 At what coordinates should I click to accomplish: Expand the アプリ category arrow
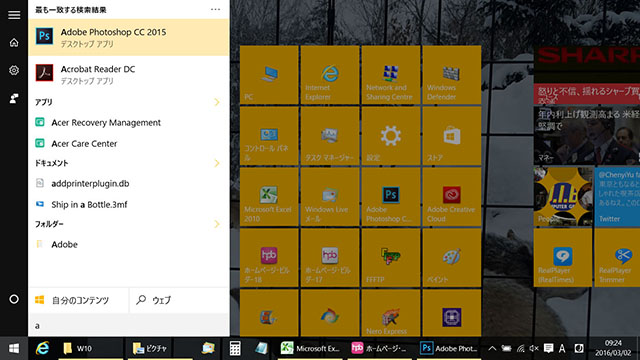pyautogui.click(x=217, y=102)
